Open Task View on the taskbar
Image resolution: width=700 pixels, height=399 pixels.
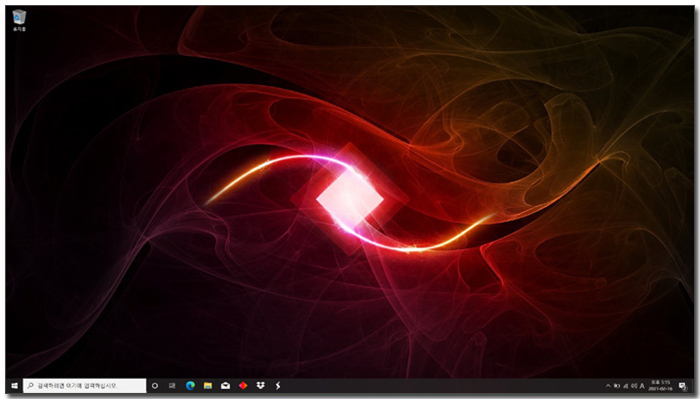[x=172, y=386]
